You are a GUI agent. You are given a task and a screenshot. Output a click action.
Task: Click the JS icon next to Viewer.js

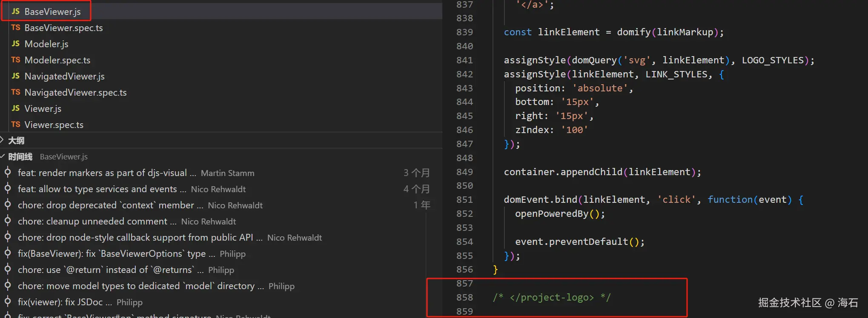click(x=16, y=108)
